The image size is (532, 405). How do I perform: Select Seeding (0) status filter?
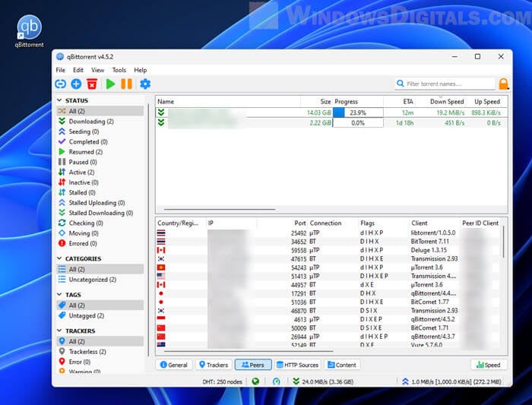point(100,131)
